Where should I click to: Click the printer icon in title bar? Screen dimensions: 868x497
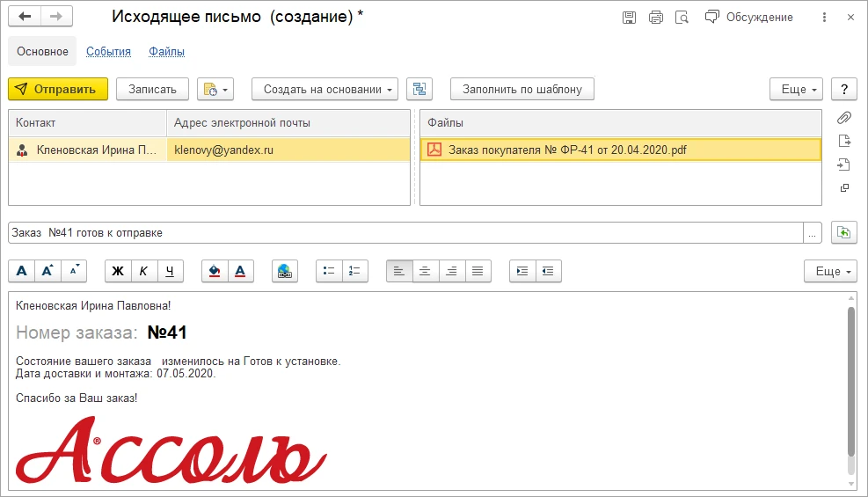655,18
